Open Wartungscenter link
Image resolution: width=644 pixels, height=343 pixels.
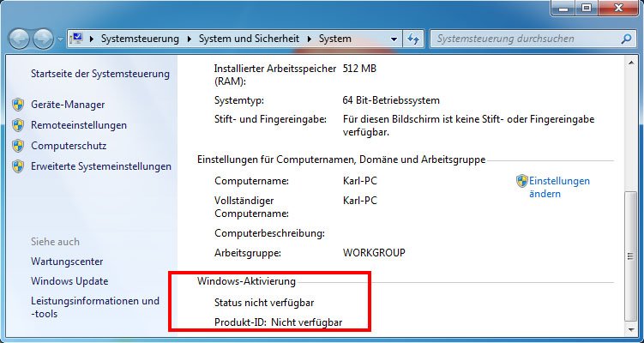click(67, 262)
